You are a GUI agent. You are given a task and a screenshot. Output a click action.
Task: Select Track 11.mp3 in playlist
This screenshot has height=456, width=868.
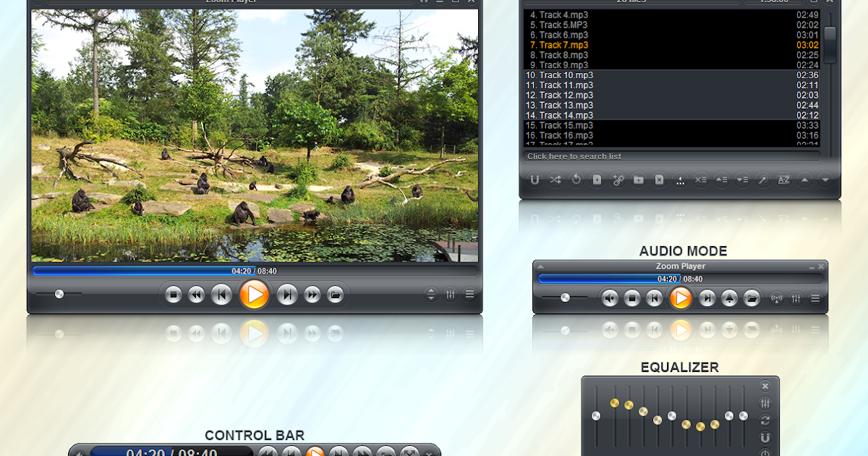click(x=672, y=85)
